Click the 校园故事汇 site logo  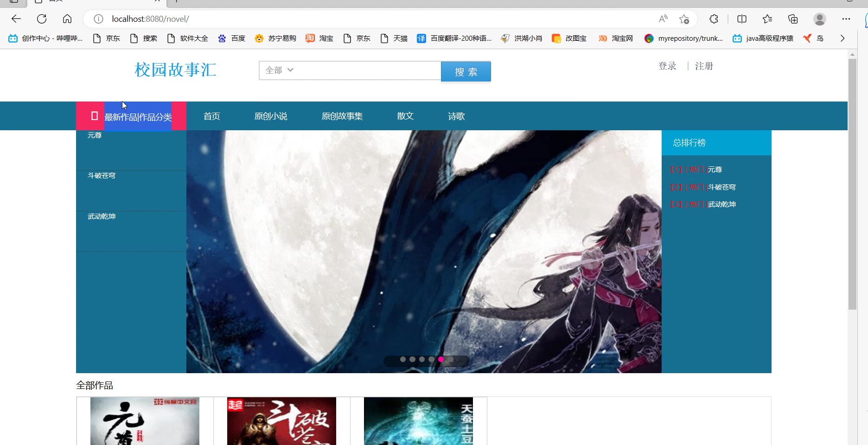(175, 70)
